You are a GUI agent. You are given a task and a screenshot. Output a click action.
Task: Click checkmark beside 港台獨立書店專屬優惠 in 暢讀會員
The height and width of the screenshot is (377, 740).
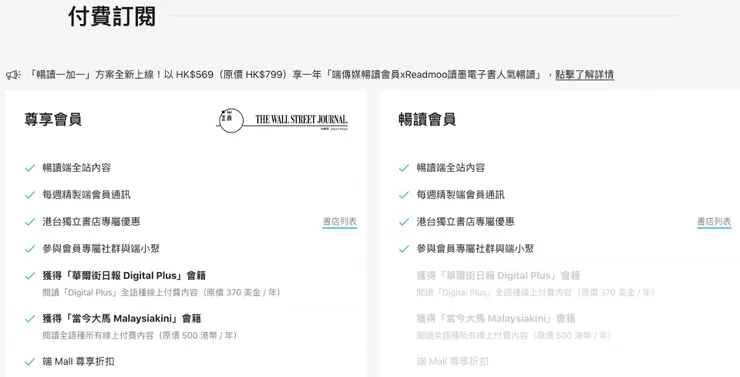[x=404, y=222]
